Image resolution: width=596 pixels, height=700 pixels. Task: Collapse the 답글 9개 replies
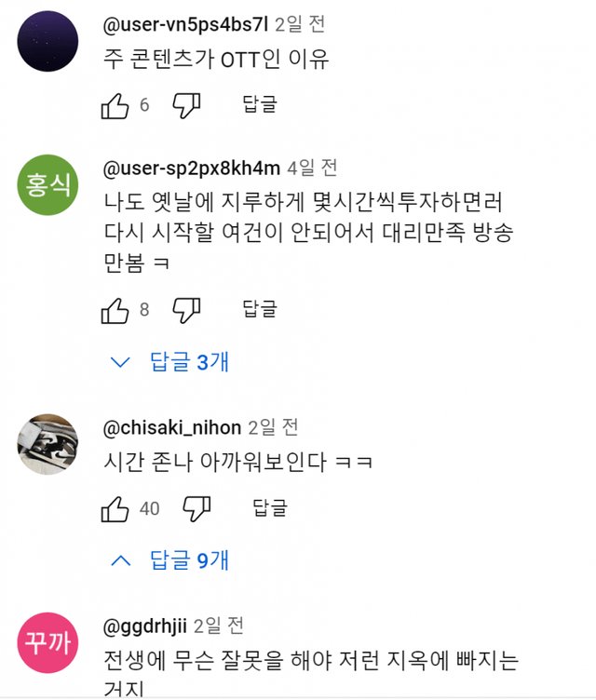click(x=170, y=560)
